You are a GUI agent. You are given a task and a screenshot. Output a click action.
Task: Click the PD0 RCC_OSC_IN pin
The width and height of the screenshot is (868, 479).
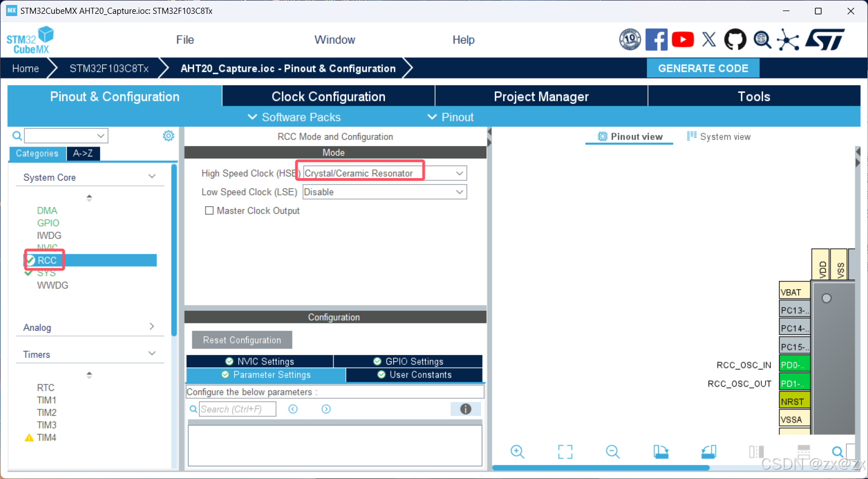tap(794, 365)
